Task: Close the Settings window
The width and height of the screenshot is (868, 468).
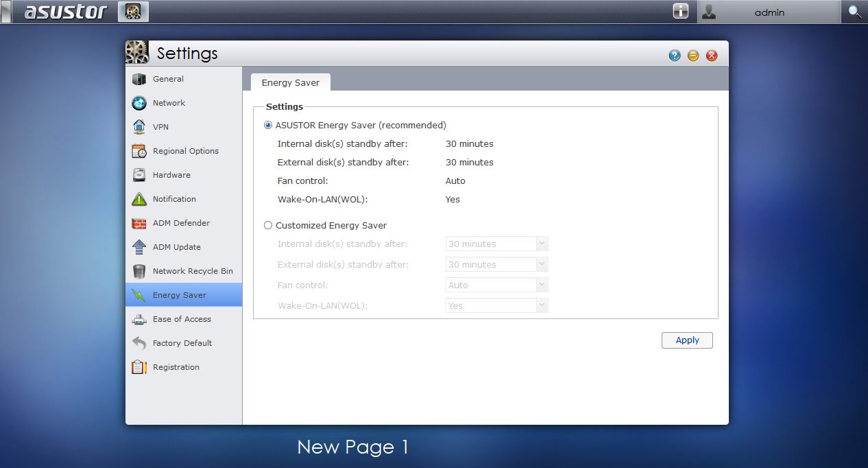Action: 712,56
